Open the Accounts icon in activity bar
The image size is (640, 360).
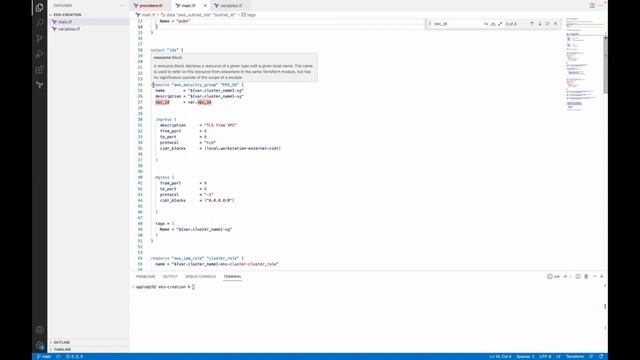[40, 330]
